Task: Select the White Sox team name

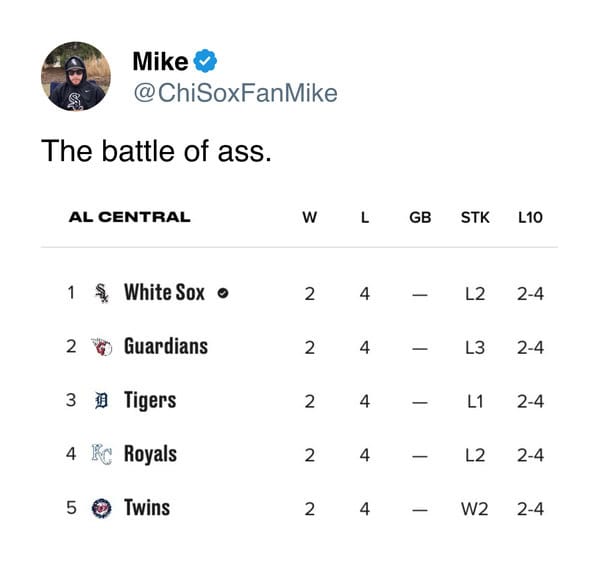Action: pos(165,292)
